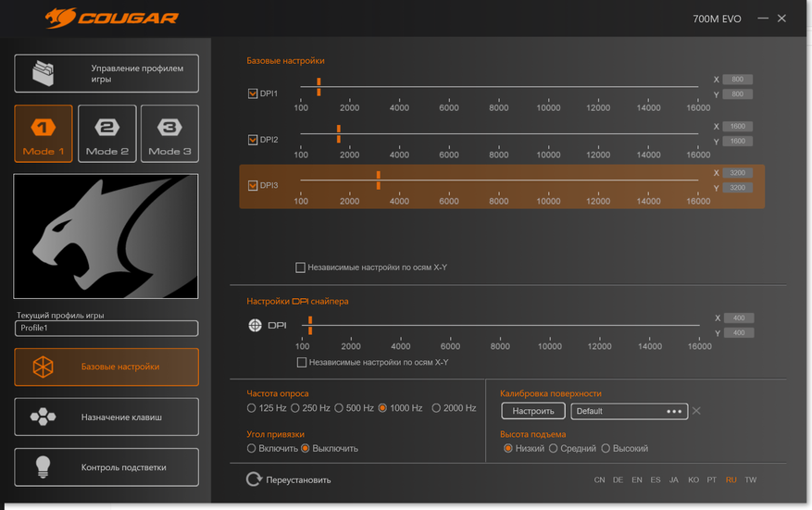Switch language to RU

coord(731,480)
